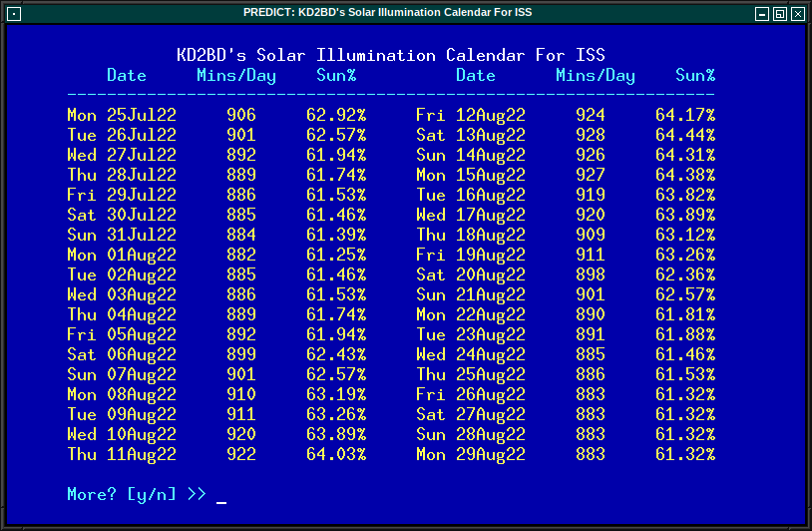This screenshot has width=812, height=531.
Task: Select the 'Tue 16Aug22' date entry
Action: tap(471, 195)
